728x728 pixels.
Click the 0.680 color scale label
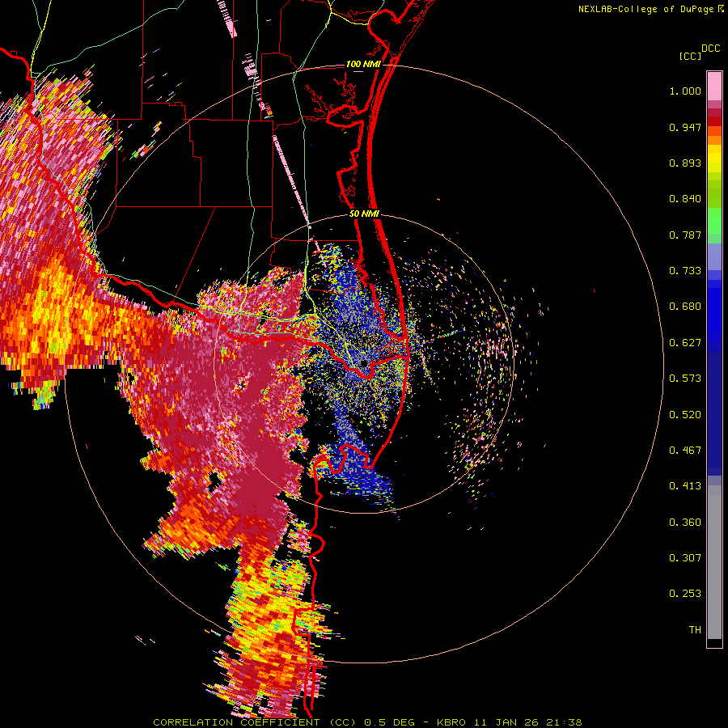point(685,307)
